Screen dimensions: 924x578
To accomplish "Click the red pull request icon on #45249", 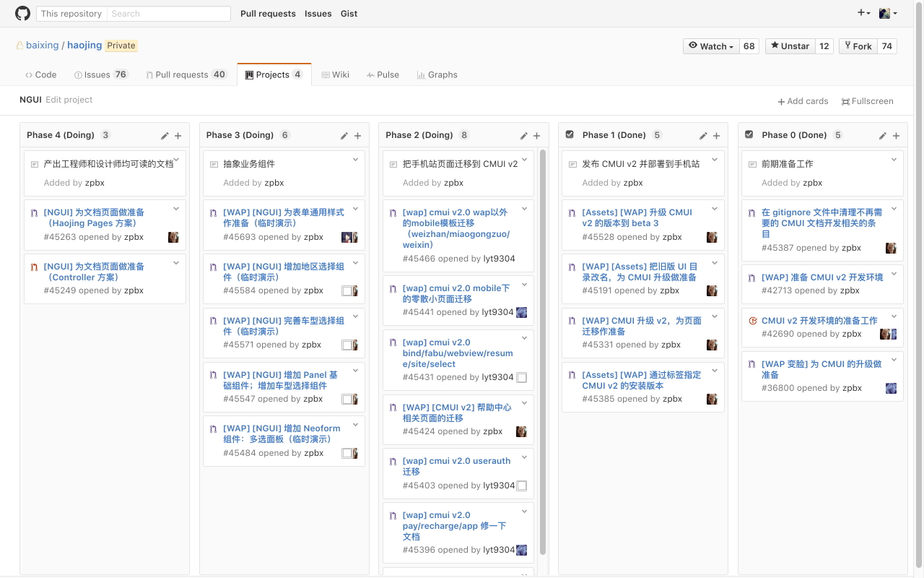I will click(x=33, y=267).
